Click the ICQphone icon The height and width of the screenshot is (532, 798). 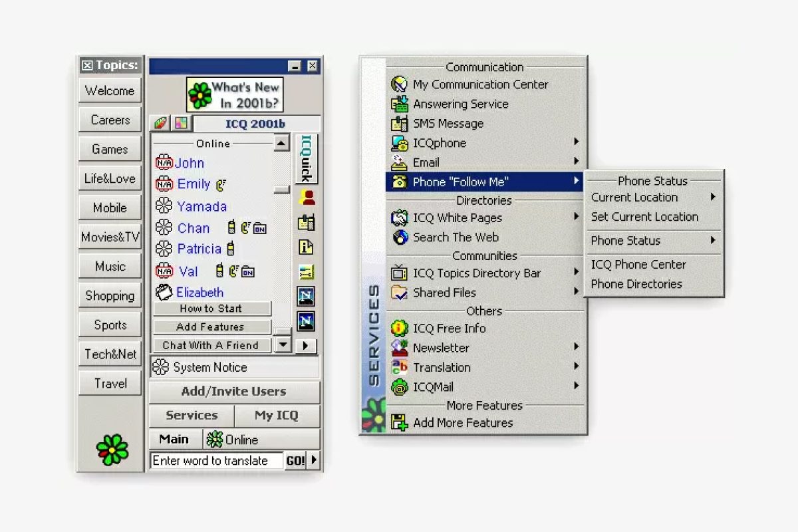[400, 143]
